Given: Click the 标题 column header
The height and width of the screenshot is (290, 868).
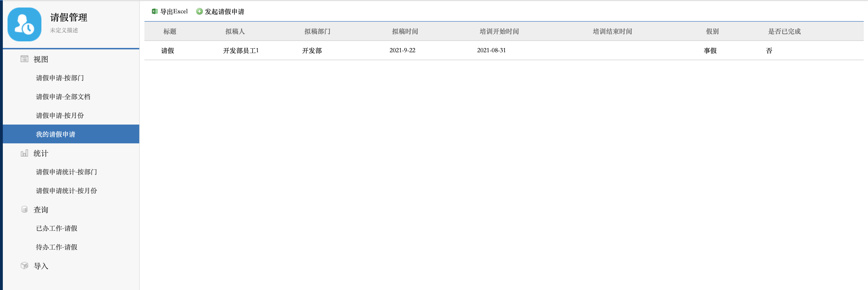Looking at the screenshot, I should point(170,31).
